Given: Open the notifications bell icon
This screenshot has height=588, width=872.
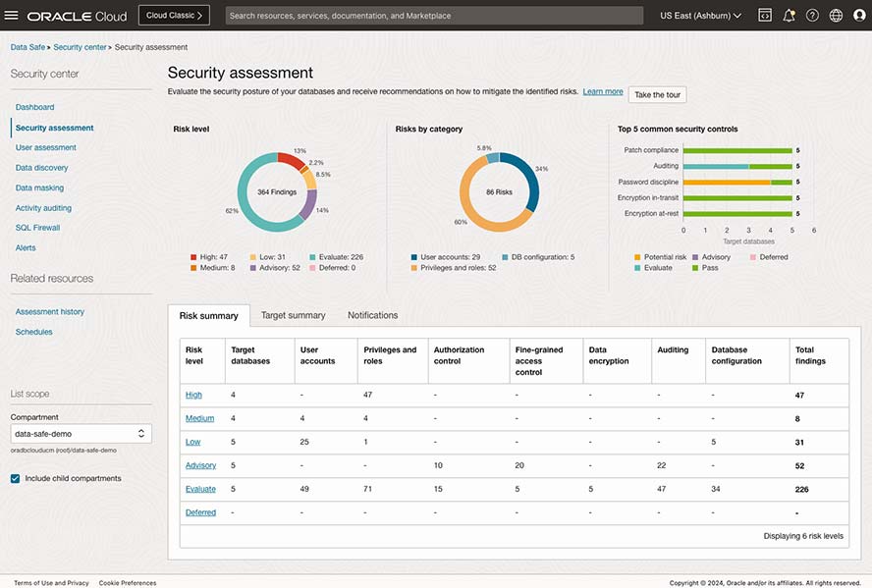Looking at the screenshot, I should [x=789, y=16].
